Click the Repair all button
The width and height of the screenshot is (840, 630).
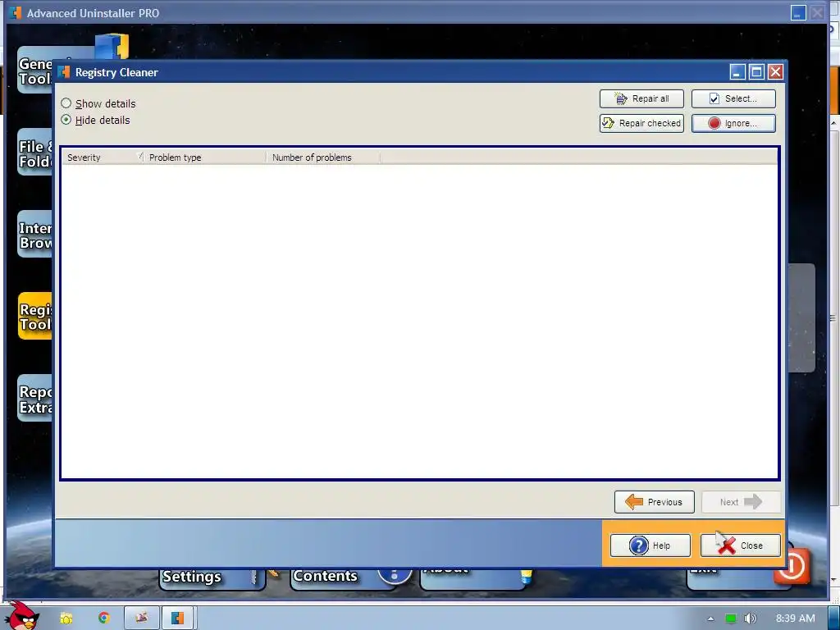(641, 98)
